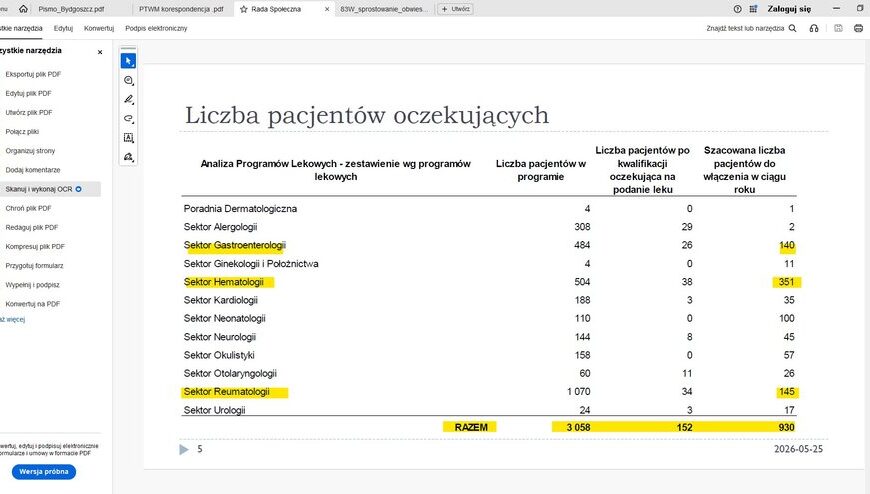
Task: Open the apps grid icon
Action: point(753,9)
